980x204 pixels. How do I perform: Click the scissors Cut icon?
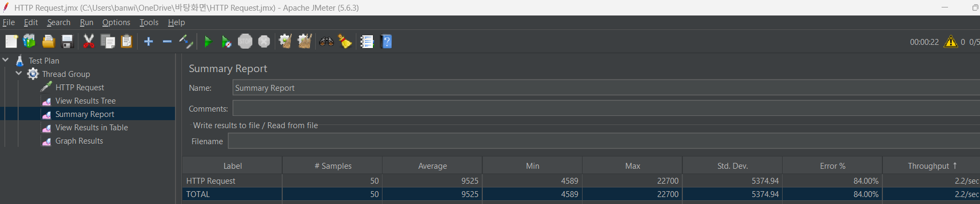(x=89, y=42)
